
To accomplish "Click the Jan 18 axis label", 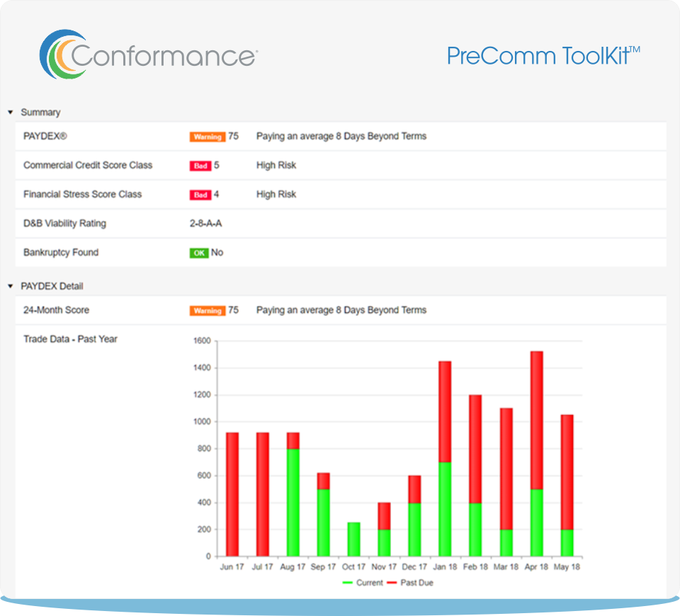I will click(x=445, y=566).
